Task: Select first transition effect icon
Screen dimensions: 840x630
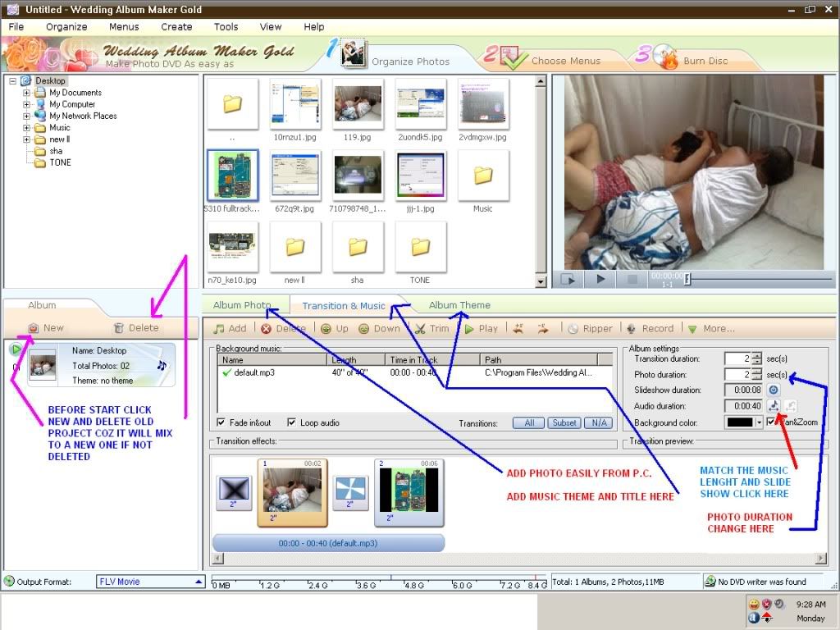Action: (234, 492)
